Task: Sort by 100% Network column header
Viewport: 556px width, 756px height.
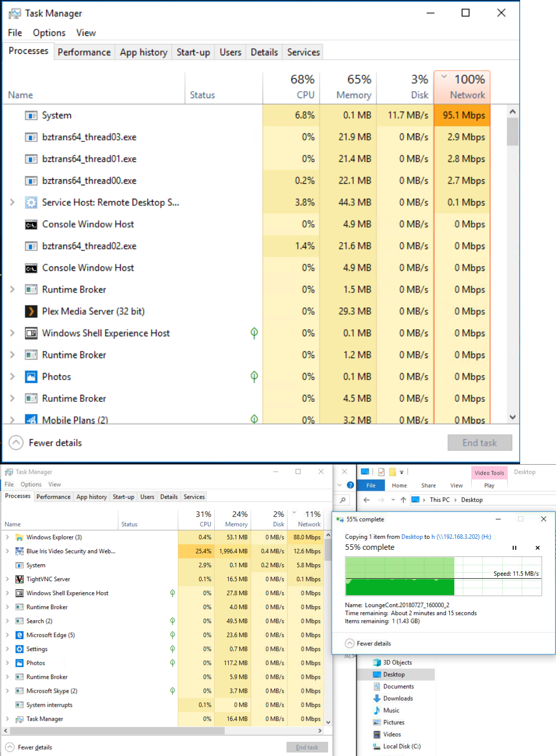Action: pyautogui.click(x=462, y=87)
